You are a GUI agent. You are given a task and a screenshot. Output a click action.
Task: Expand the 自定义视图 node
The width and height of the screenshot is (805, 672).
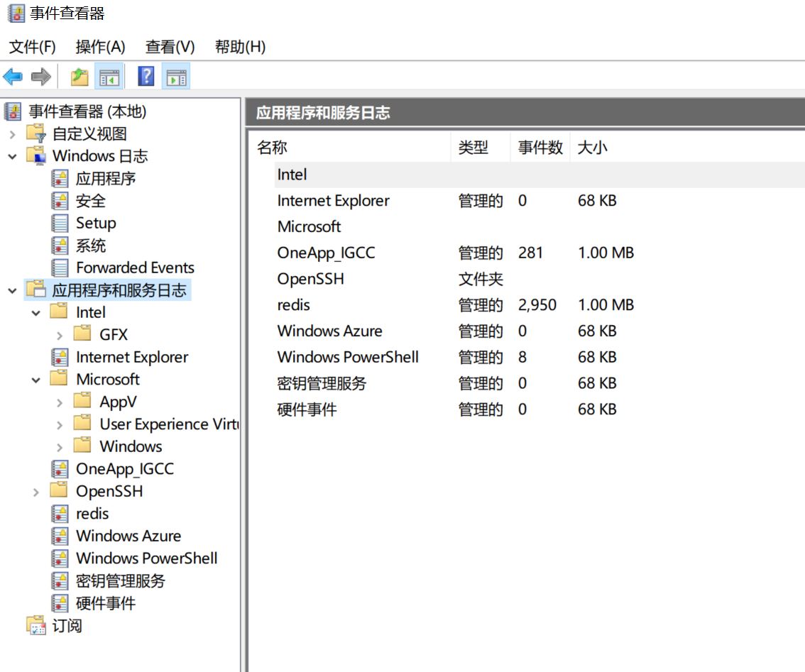point(12,135)
